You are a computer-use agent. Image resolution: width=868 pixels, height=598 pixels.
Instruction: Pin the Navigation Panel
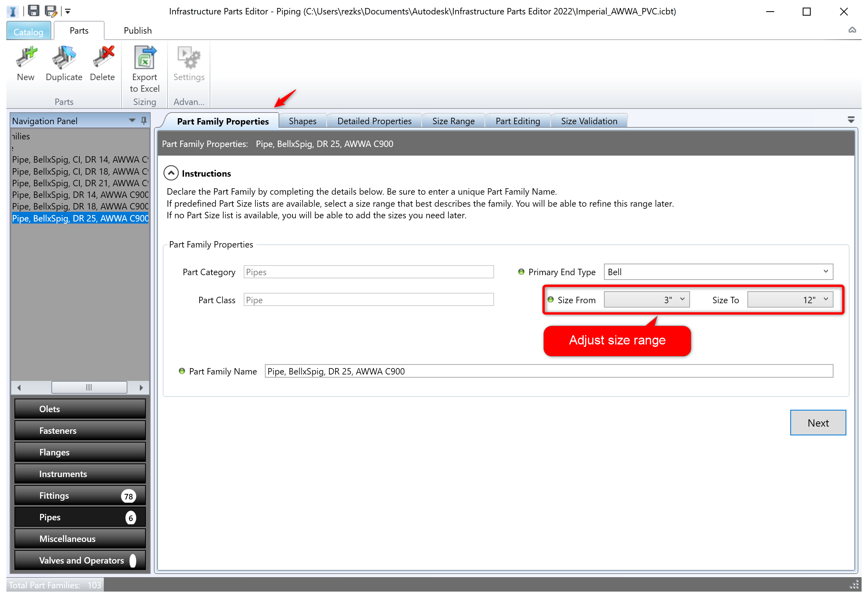pyautogui.click(x=143, y=121)
